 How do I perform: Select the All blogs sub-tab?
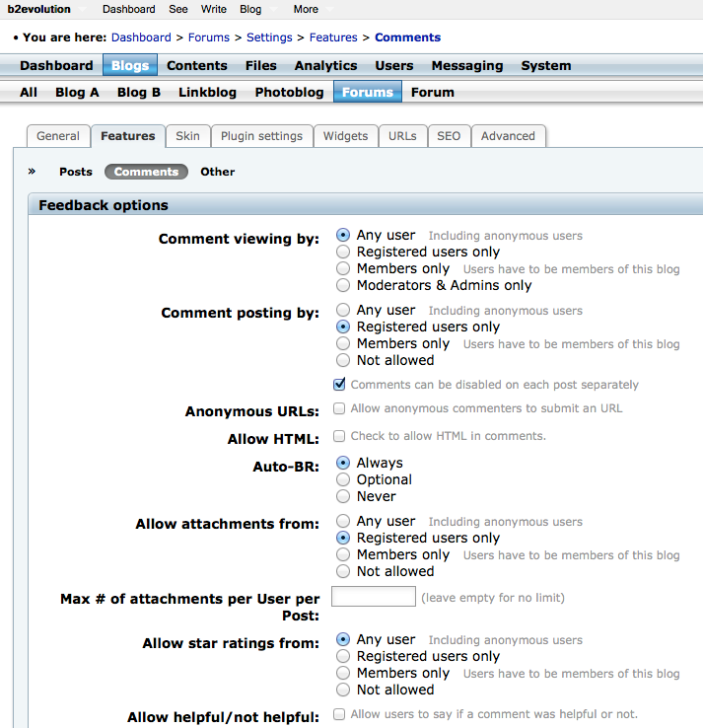(29, 92)
